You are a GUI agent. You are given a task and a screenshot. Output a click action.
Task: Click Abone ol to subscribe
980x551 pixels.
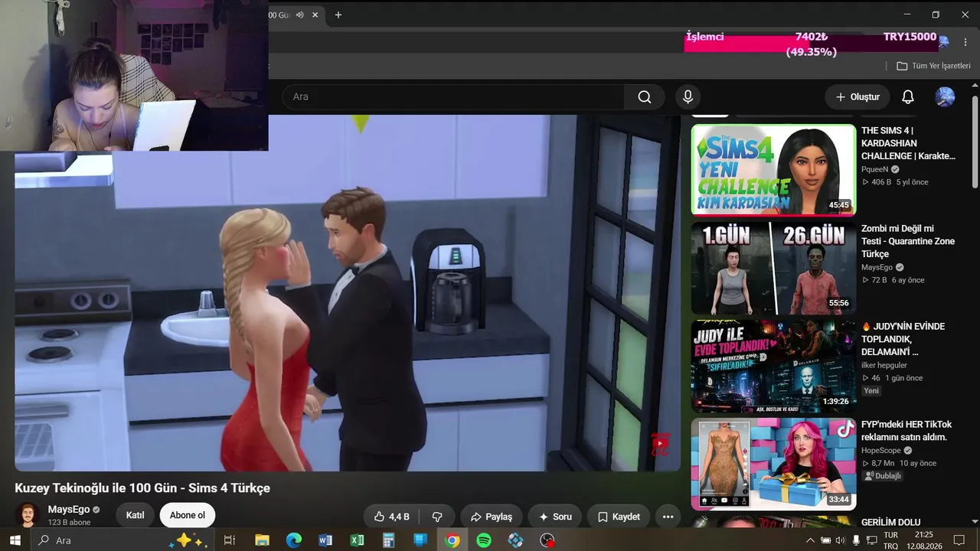pos(188,516)
